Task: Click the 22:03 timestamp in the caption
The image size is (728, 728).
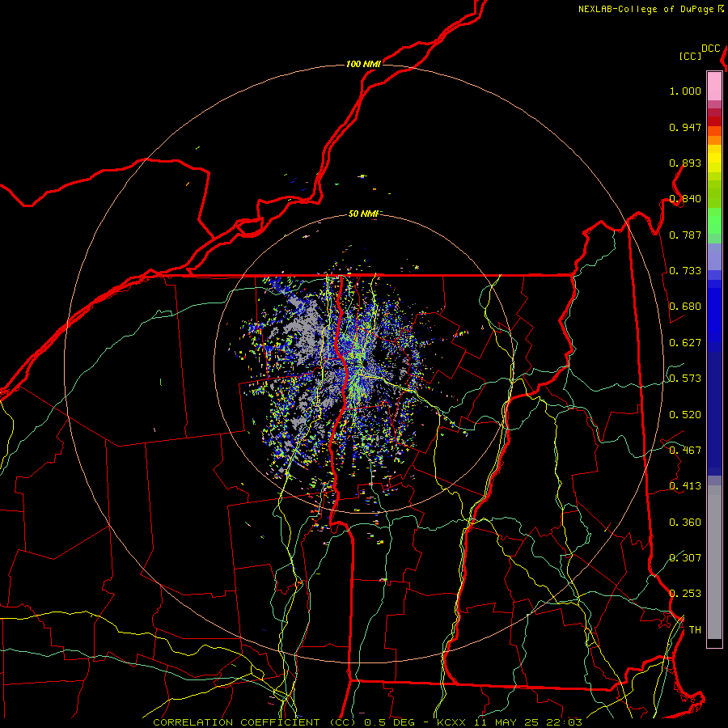Action: tap(564, 722)
